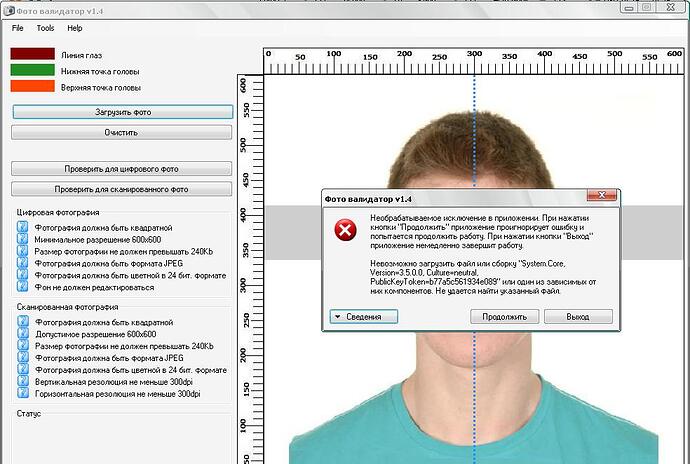Click status icon beside Минимальное разрешение 600x600
This screenshot has width=690, height=464.
point(22,239)
